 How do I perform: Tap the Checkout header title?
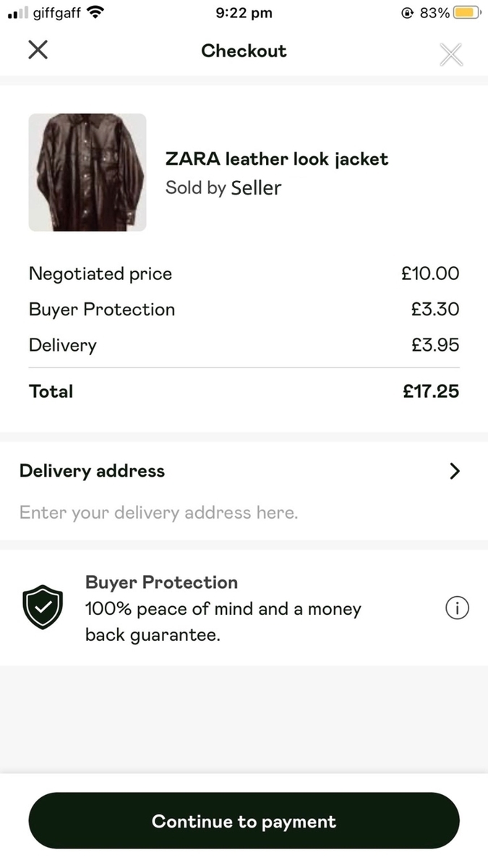244,51
